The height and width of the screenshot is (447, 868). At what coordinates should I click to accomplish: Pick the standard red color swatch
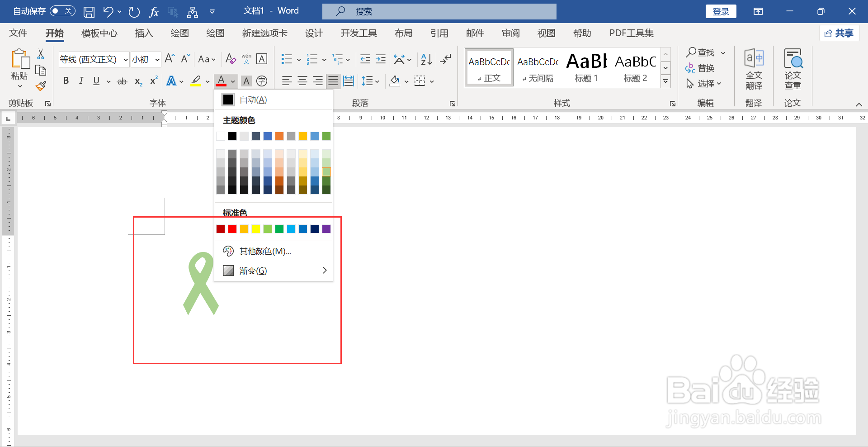pyautogui.click(x=232, y=229)
